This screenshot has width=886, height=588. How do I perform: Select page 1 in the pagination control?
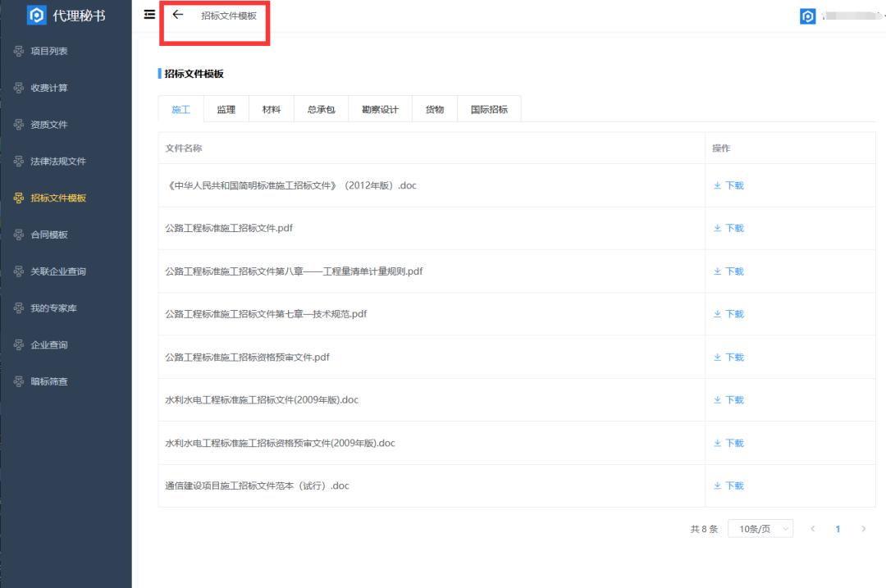(838, 529)
